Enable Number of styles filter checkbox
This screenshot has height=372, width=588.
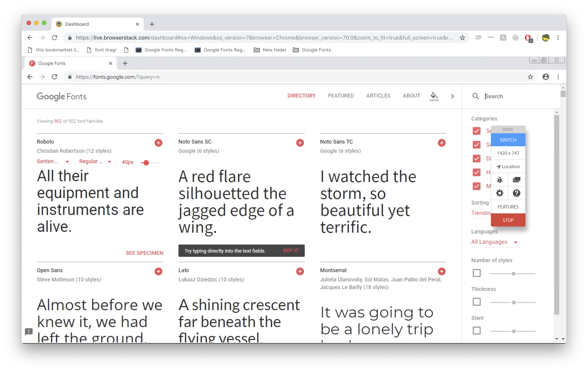click(x=477, y=273)
